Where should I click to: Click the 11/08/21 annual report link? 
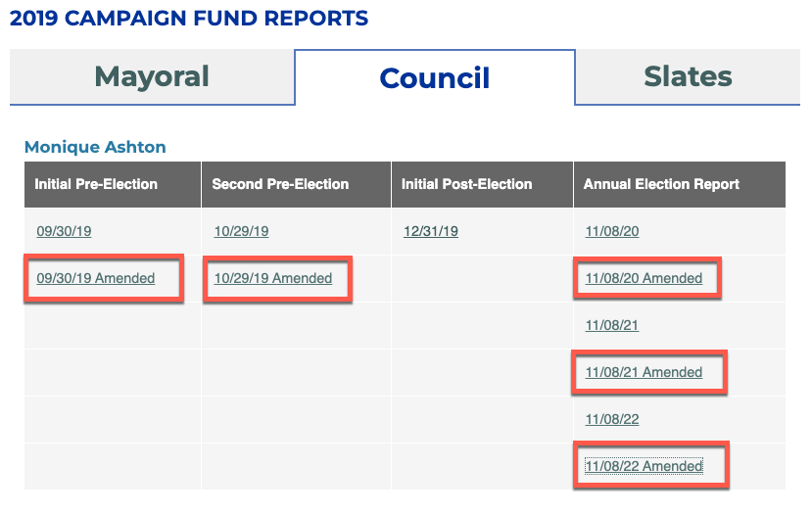click(612, 326)
